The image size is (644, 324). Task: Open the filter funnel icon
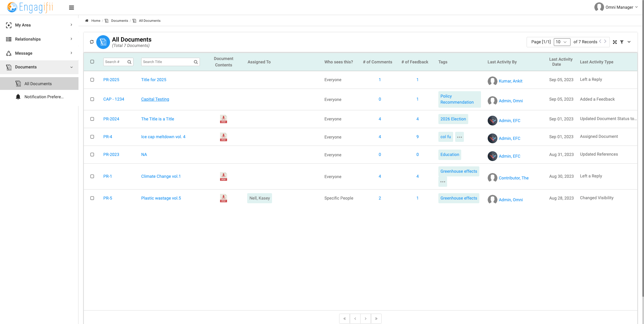click(x=622, y=42)
